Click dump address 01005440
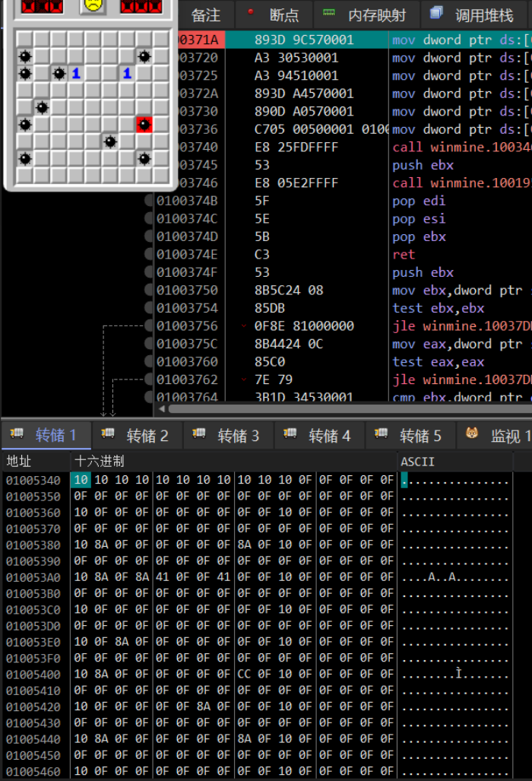The width and height of the screenshot is (532, 781). [x=33, y=739]
